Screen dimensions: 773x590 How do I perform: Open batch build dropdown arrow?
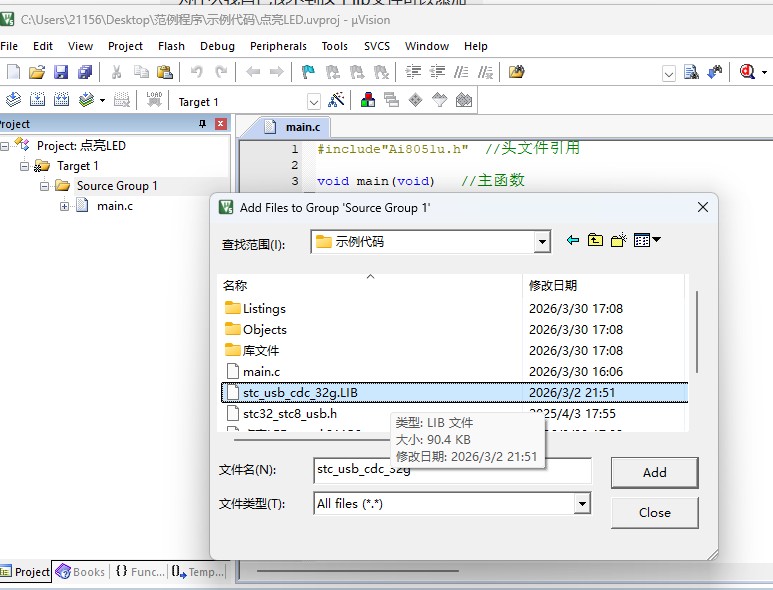[102, 100]
